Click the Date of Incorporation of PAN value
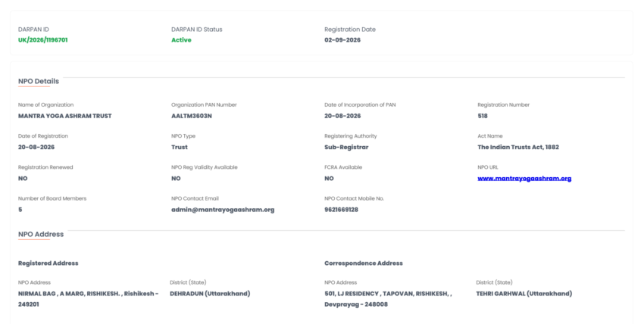The height and width of the screenshot is (324, 644). click(x=342, y=116)
